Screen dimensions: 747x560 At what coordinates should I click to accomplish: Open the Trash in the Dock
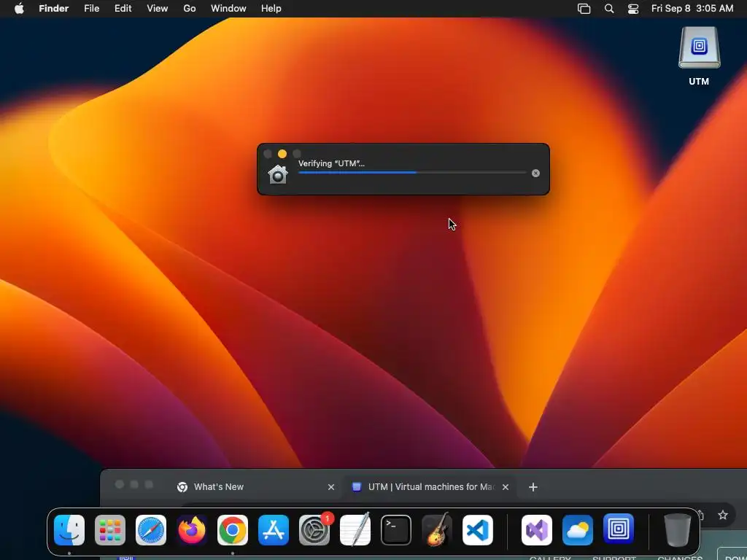[x=678, y=529]
